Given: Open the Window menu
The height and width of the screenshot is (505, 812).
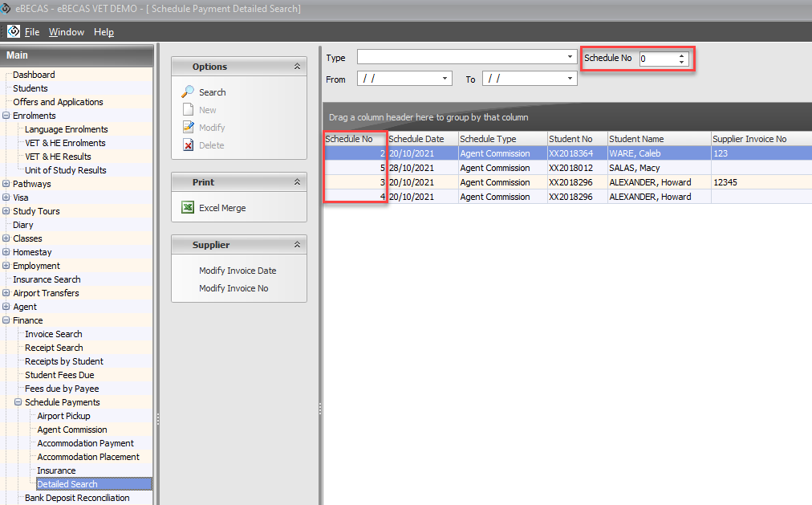Looking at the screenshot, I should click(x=66, y=32).
